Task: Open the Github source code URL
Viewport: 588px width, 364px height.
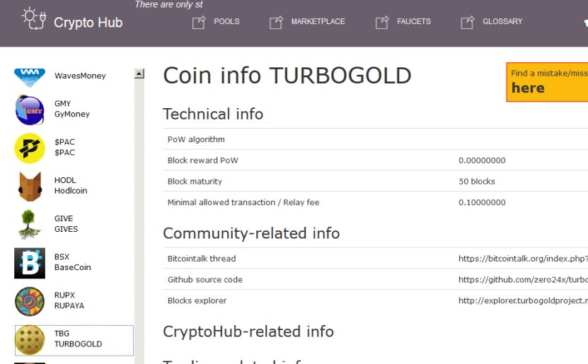Action: 523,279
